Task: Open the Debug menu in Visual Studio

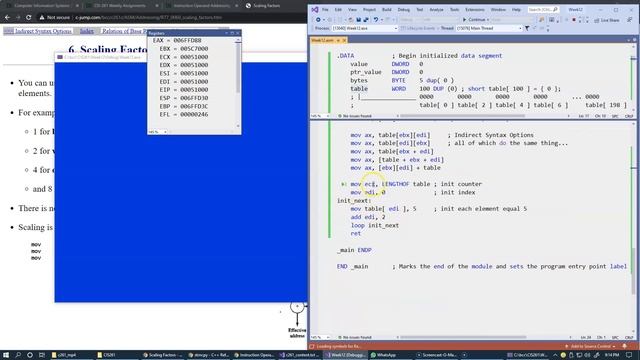Action: pyautogui.click(x=403, y=9)
